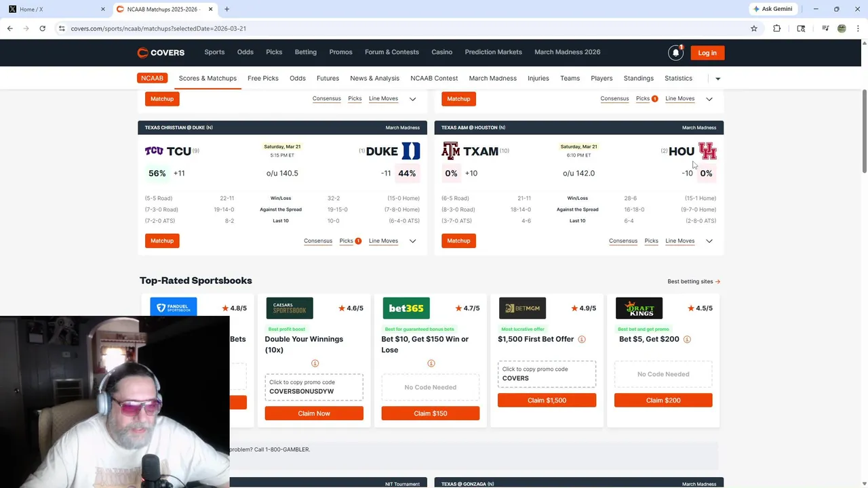Image resolution: width=868 pixels, height=488 pixels.
Task: Click the TCU team logo
Action: point(154,151)
